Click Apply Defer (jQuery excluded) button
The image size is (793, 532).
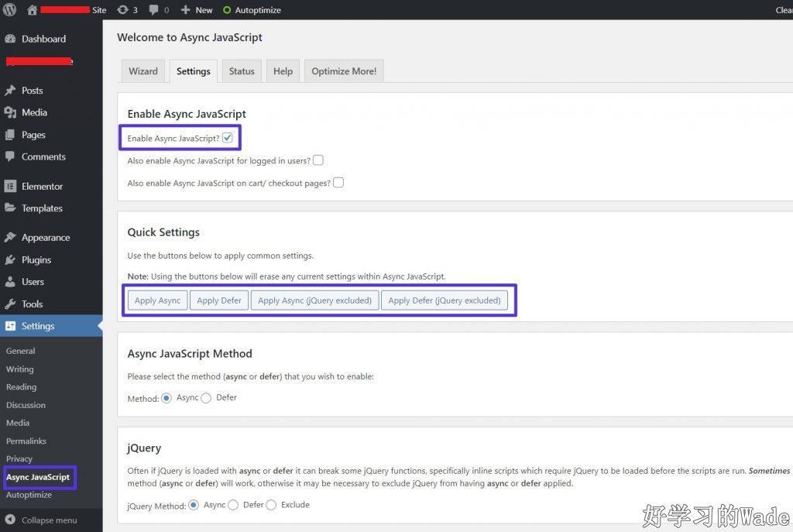tap(444, 300)
